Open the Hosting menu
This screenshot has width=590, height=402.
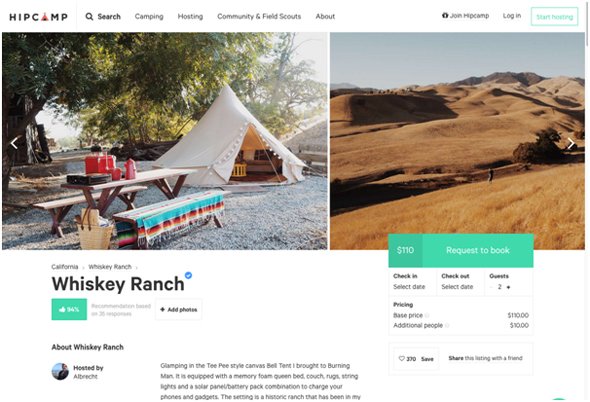point(190,17)
